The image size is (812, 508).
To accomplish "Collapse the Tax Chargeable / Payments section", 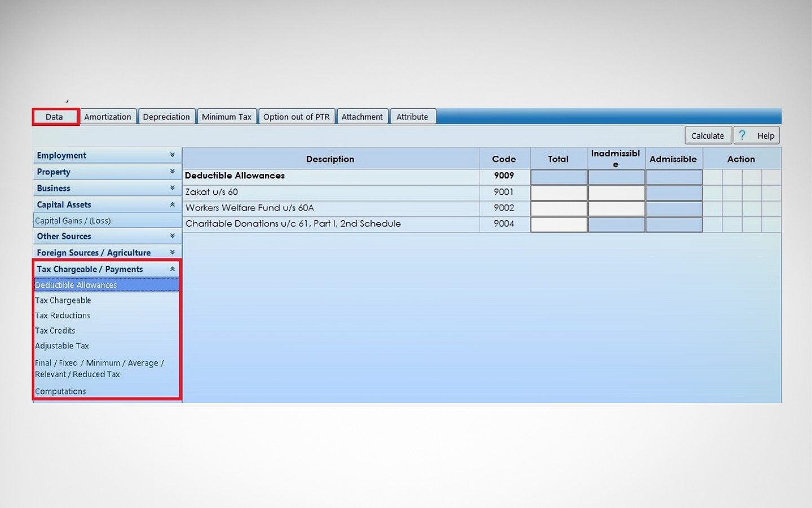I will coord(172,269).
